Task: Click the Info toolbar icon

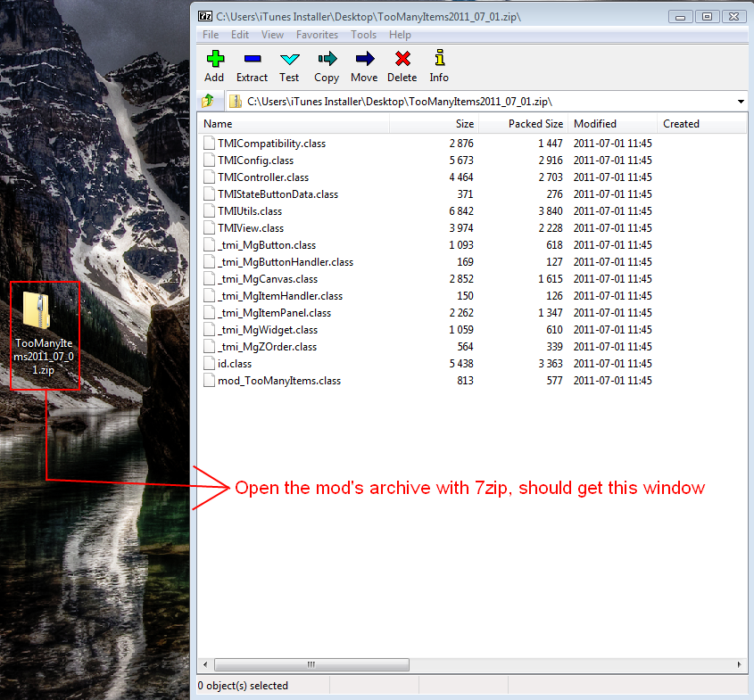Action: (440, 58)
